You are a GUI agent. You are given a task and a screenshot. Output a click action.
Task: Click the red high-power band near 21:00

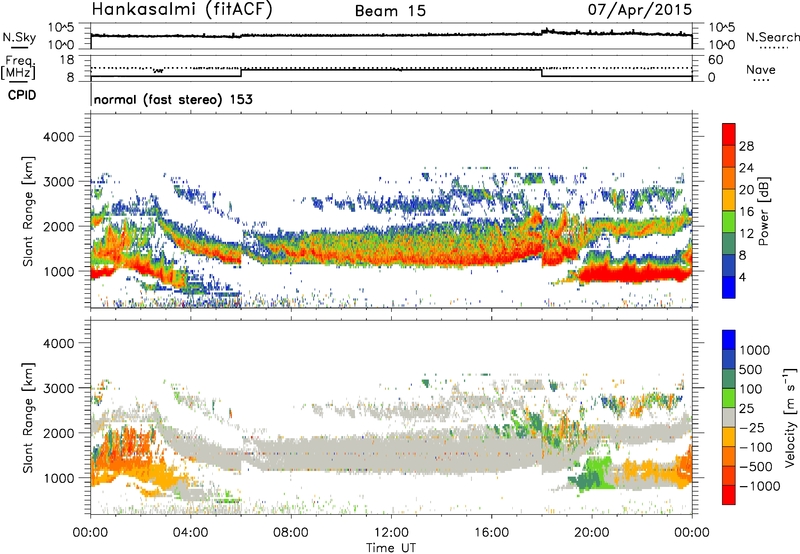tap(633, 274)
